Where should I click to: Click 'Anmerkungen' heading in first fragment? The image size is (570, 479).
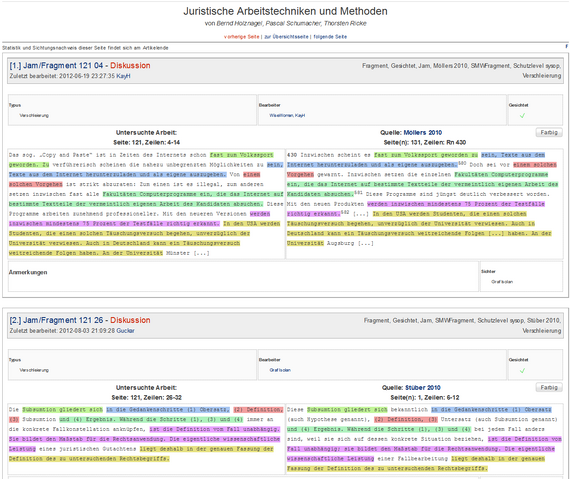click(x=28, y=272)
